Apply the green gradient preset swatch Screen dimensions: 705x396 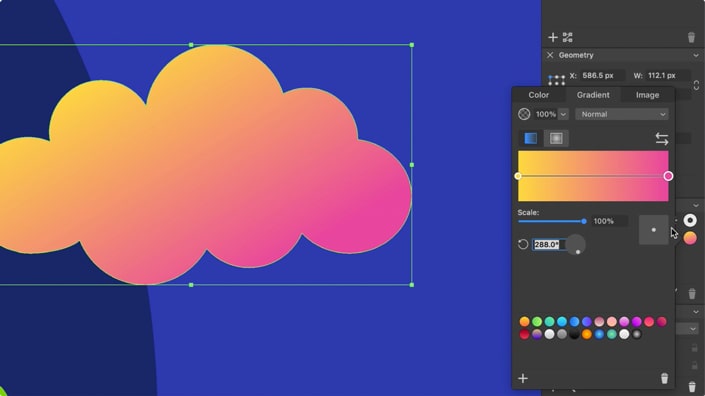pyautogui.click(x=537, y=321)
